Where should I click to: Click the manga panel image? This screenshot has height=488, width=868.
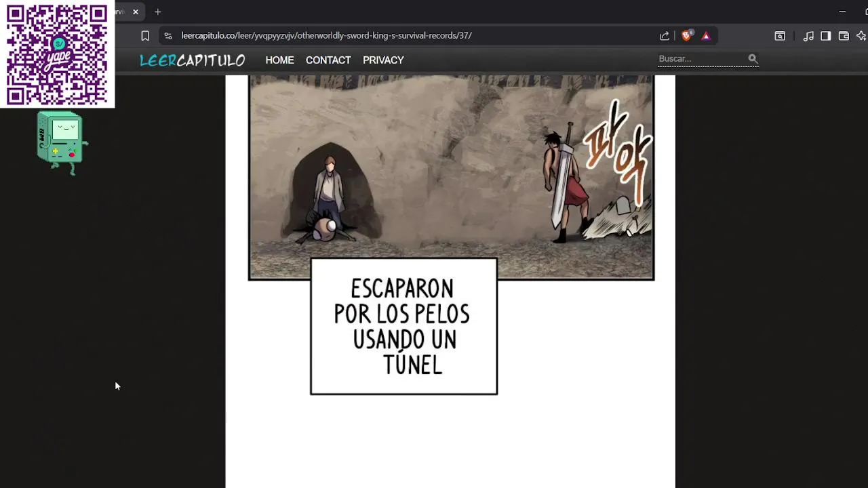452,177
